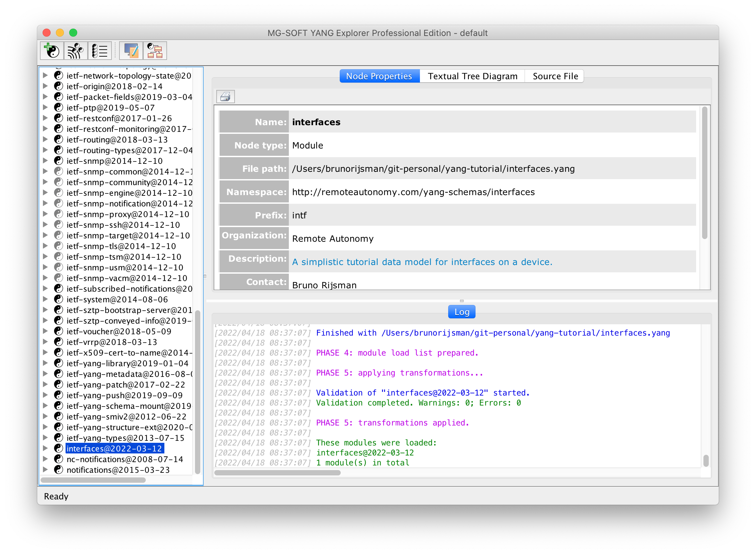Expand the ietf-routing@2018-03-13 module
The height and width of the screenshot is (554, 756).
[45, 139]
